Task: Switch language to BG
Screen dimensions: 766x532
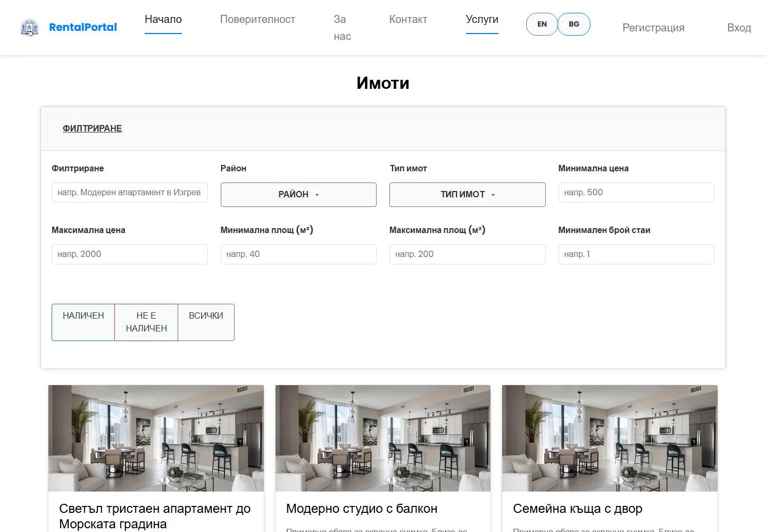Action: (574, 24)
